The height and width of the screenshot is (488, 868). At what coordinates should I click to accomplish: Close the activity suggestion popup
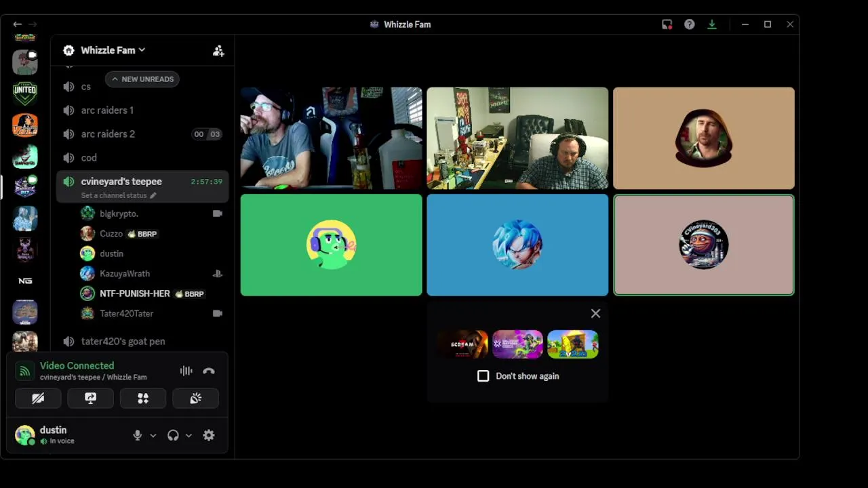click(595, 313)
